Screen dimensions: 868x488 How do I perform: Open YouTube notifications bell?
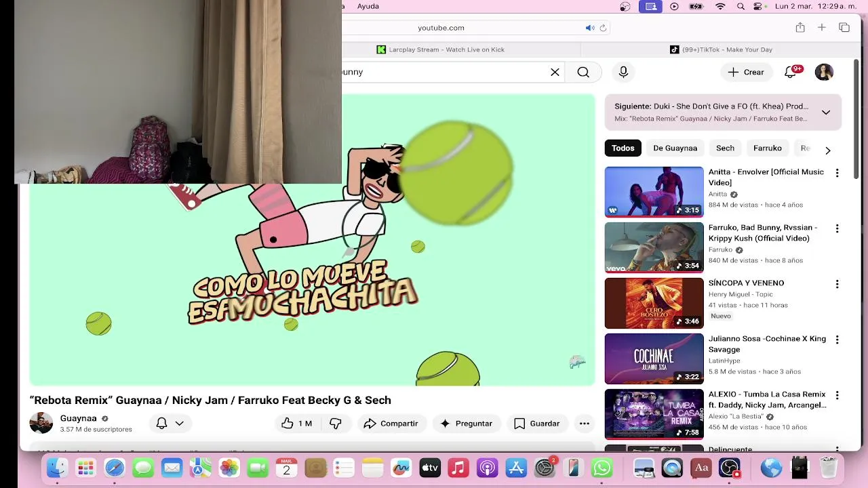pyautogui.click(x=790, y=72)
